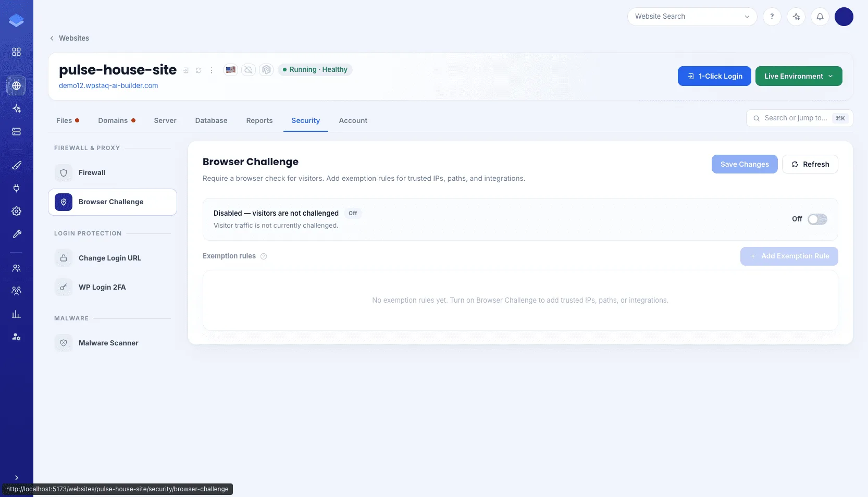Open the Reports tab
The width and height of the screenshot is (868, 497).
[x=259, y=120]
